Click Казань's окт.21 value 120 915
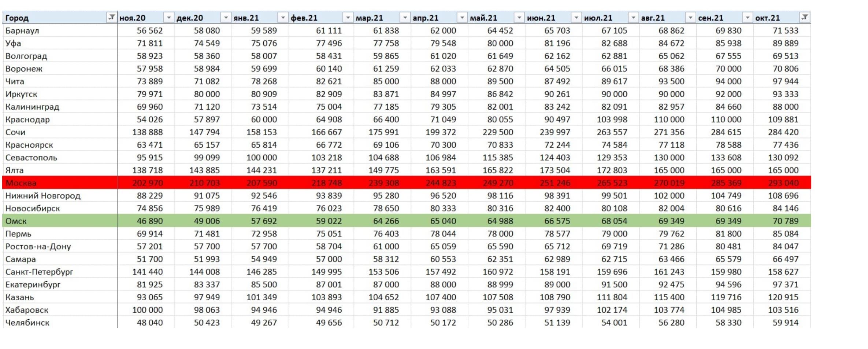 pyautogui.click(x=783, y=297)
